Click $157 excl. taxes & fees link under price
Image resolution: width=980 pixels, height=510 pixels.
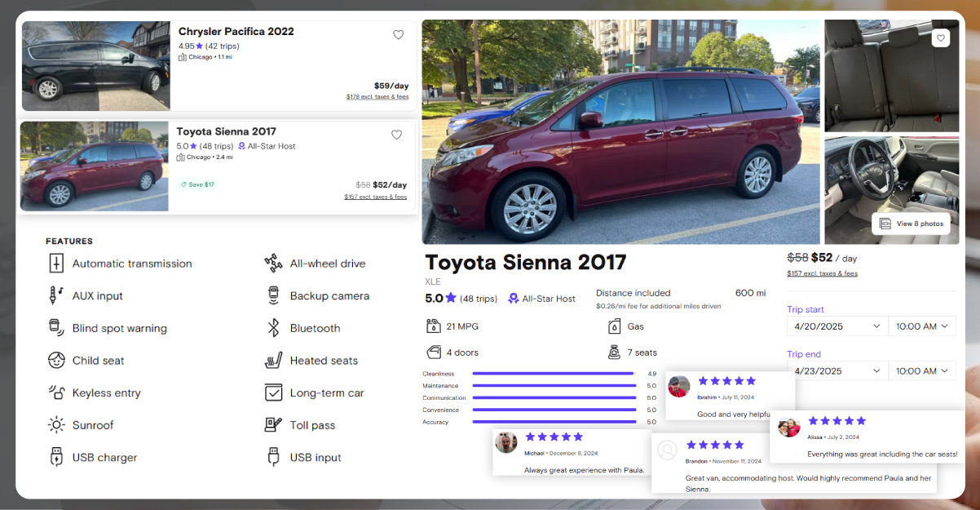[822, 273]
